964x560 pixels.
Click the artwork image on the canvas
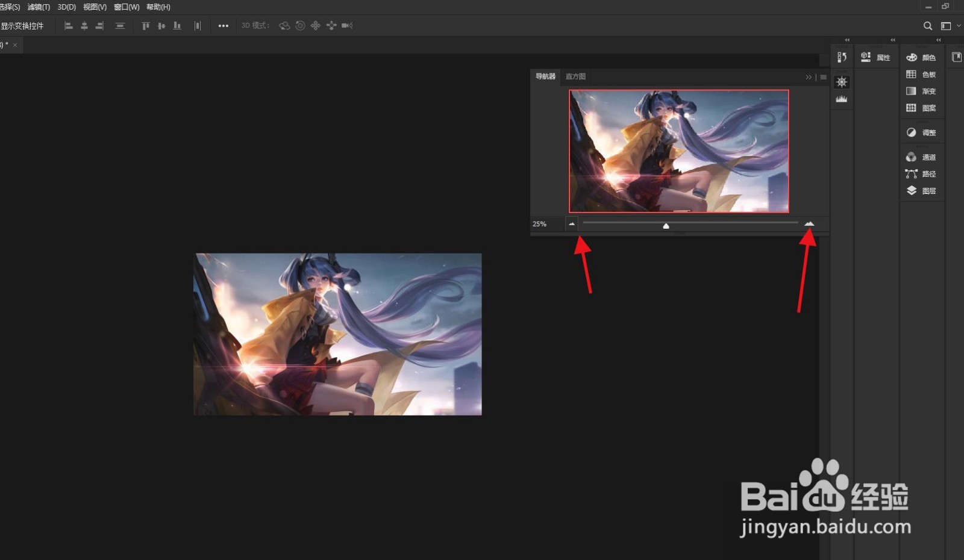pyautogui.click(x=337, y=334)
